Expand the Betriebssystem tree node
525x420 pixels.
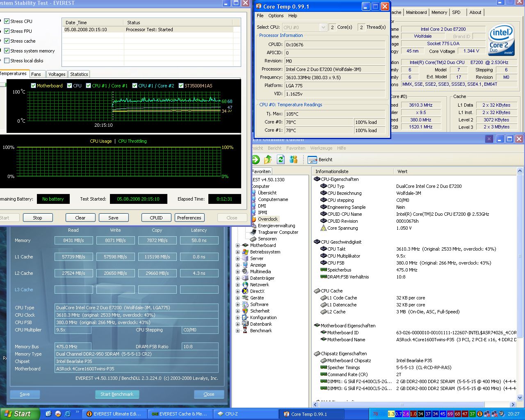point(237,252)
